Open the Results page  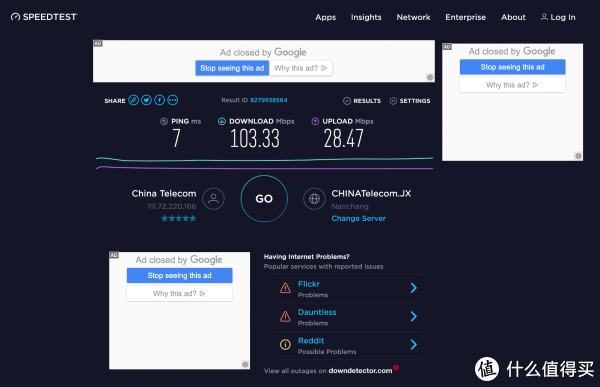point(362,101)
